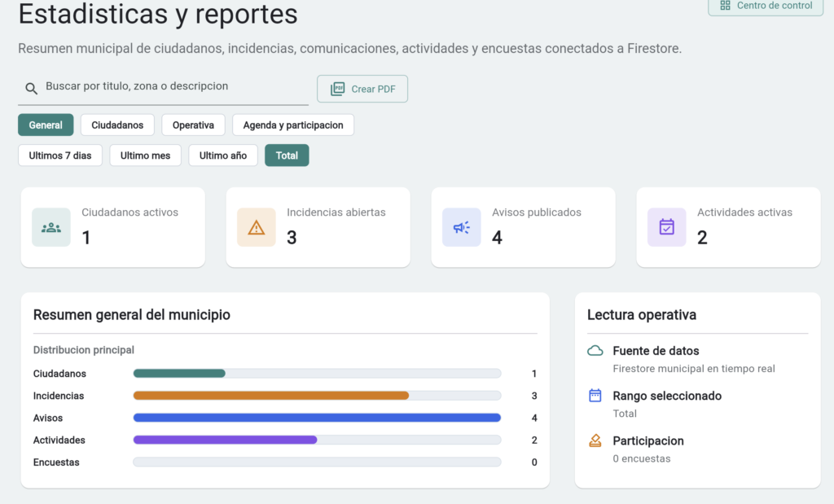Viewport: 834px width, 504px height.
Task: Click the Crear PDF button
Action: 362,89
